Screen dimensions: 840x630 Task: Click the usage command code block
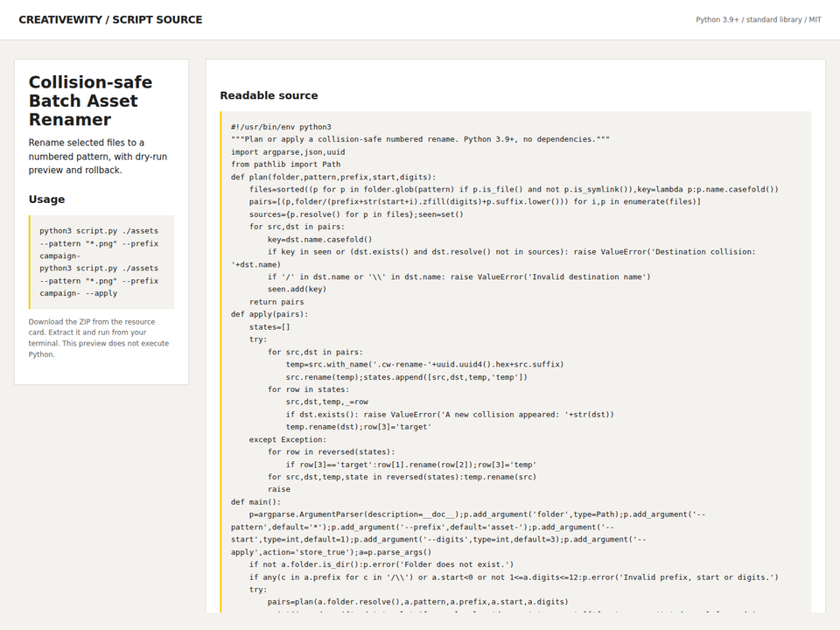coord(101,262)
